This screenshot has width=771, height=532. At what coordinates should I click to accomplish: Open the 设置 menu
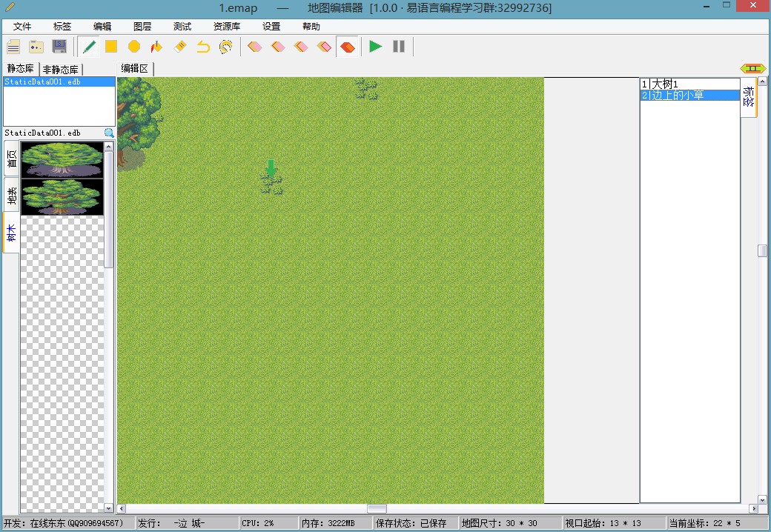(x=271, y=27)
